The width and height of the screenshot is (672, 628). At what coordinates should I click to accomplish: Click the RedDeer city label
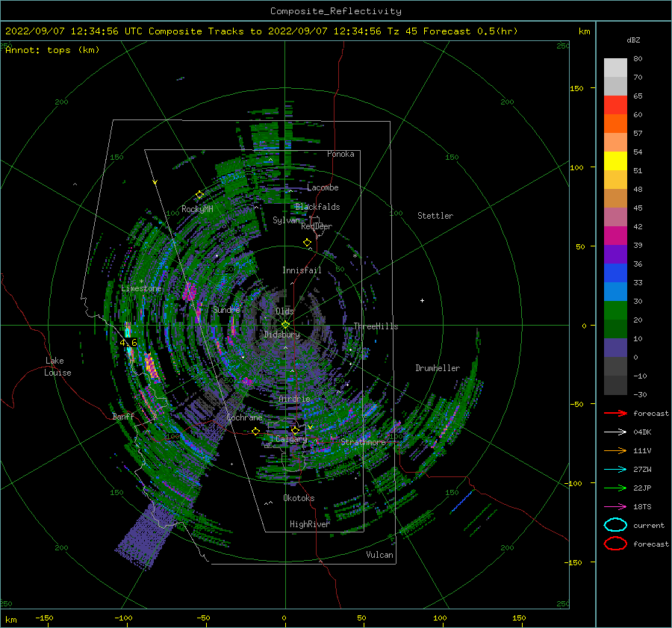tap(317, 226)
